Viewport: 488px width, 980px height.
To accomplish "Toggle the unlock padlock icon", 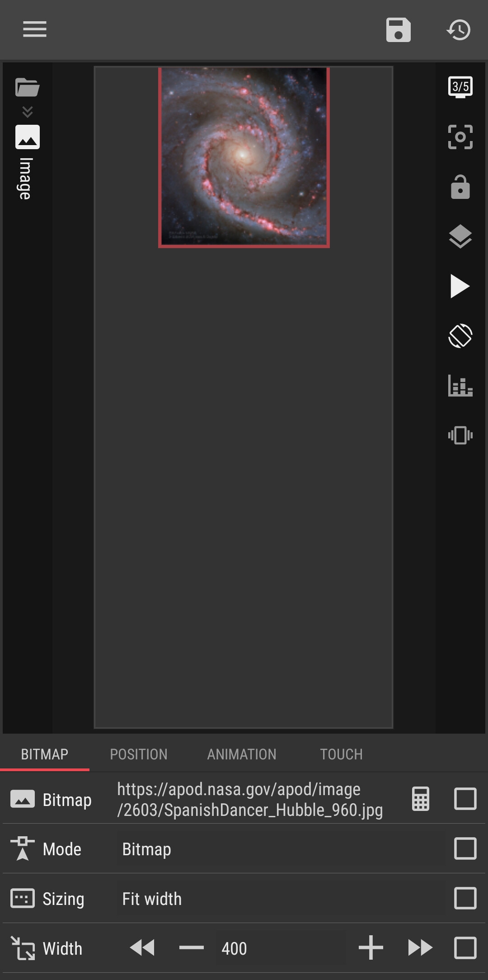I will [x=460, y=187].
